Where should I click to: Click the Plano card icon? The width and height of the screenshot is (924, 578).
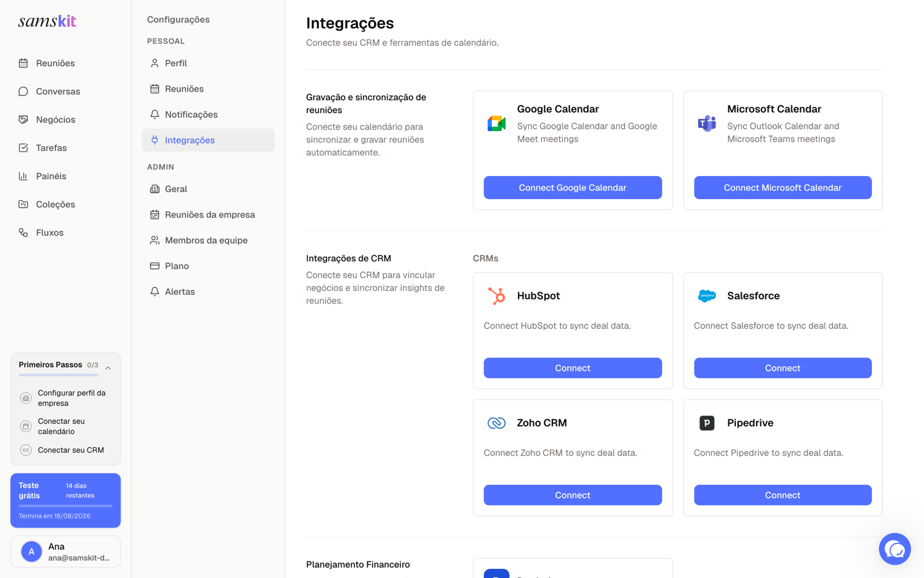(155, 266)
